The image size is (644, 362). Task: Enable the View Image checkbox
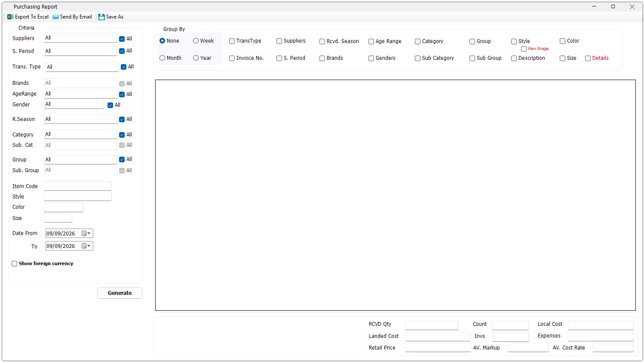(x=524, y=49)
